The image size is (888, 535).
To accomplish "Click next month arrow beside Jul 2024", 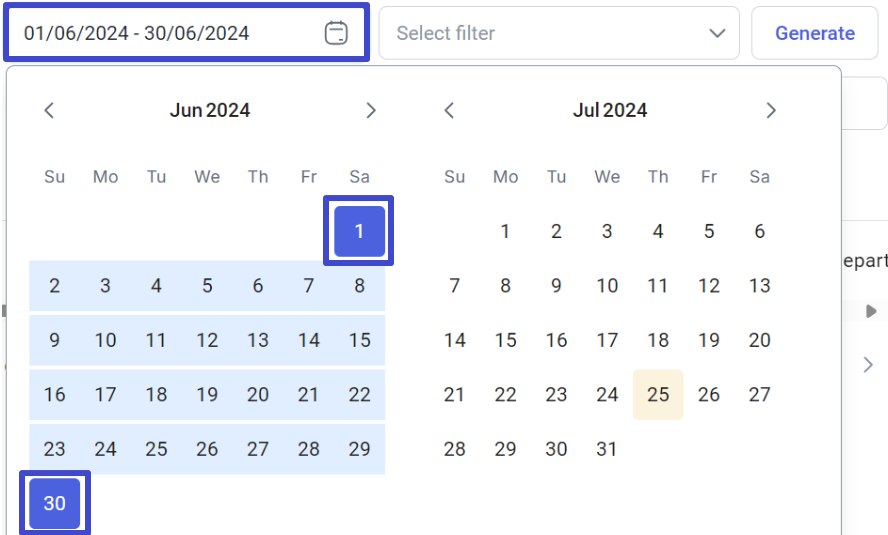I will 771,110.
